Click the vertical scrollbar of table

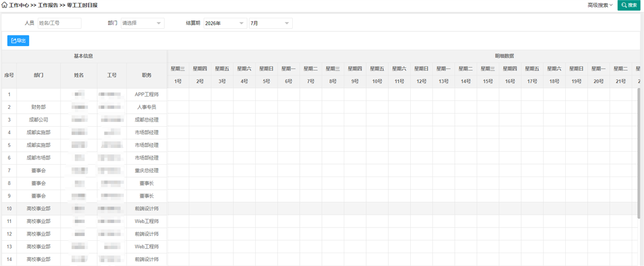point(638,153)
